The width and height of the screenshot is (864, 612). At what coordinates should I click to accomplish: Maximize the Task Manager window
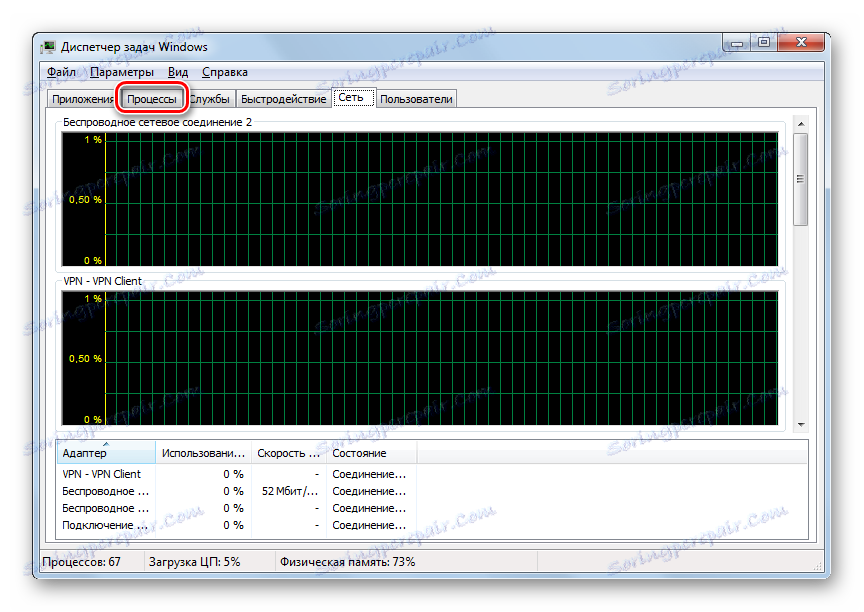764,42
